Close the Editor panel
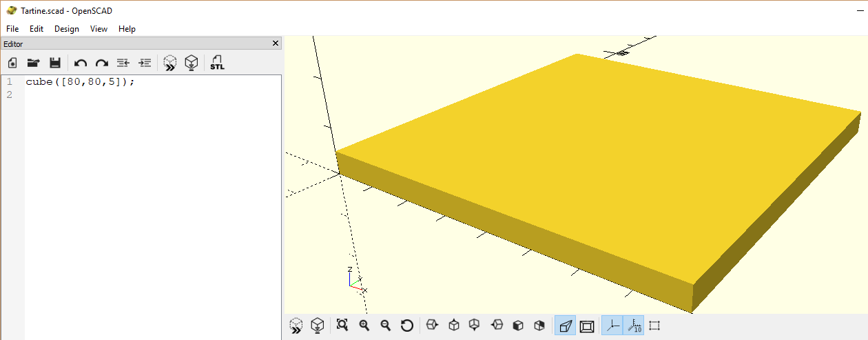This screenshot has width=868, height=340. pyautogui.click(x=276, y=43)
